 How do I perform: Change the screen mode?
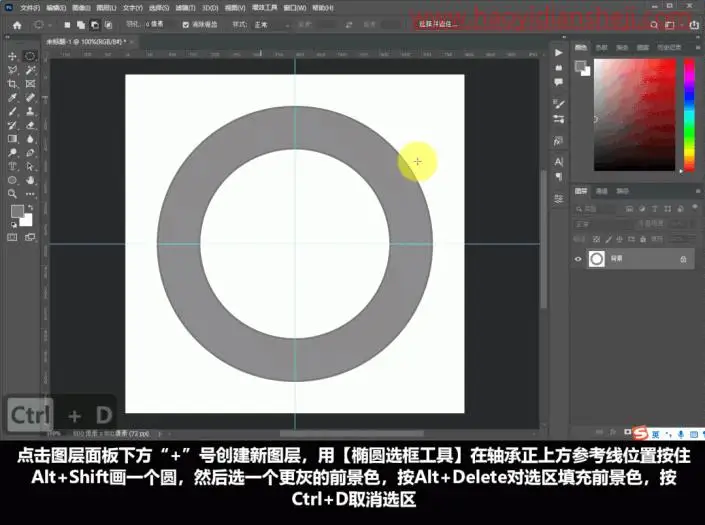[30, 237]
